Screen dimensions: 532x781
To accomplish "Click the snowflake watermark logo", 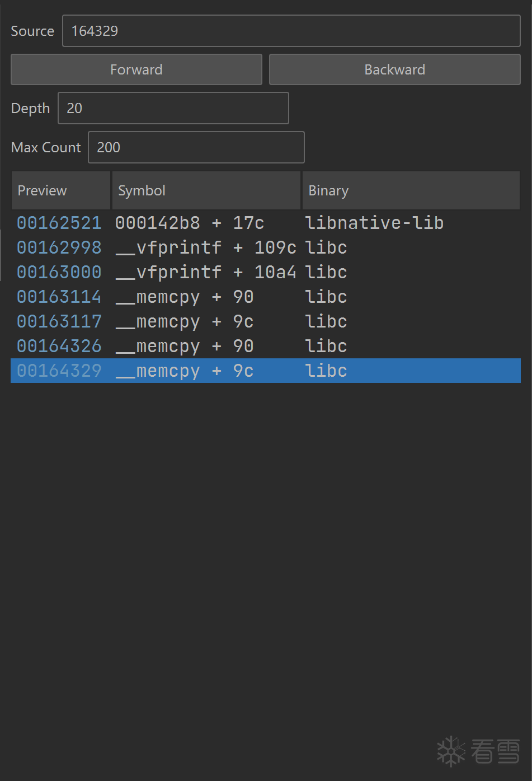I will [x=451, y=751].
